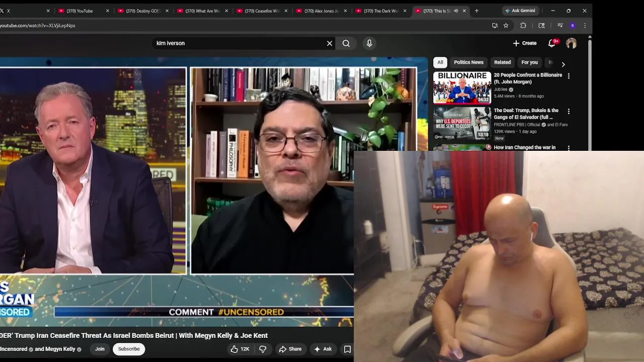Open 'How Iran Changed the war in' title

pos(525,147)
